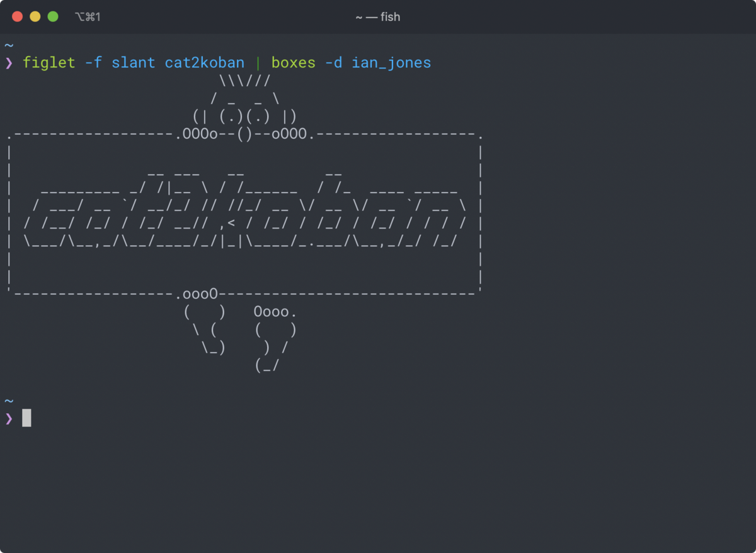Click the 'slant' font argument
The height and width of the screenshot is (553, 756).
[133, 63]
